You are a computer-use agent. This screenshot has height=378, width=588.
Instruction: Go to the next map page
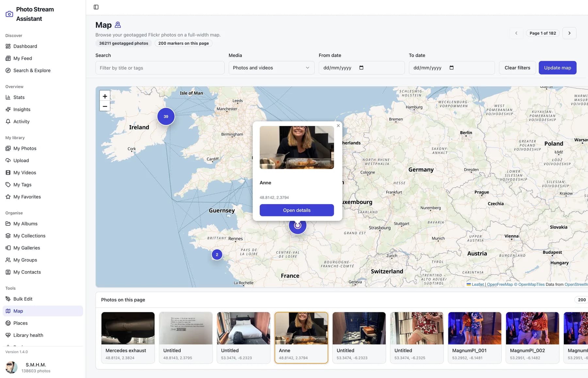[569, 33]
